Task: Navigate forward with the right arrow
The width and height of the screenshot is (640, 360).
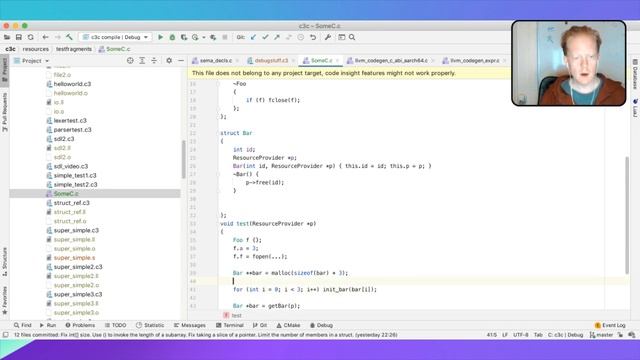Action: coord(58,37)
